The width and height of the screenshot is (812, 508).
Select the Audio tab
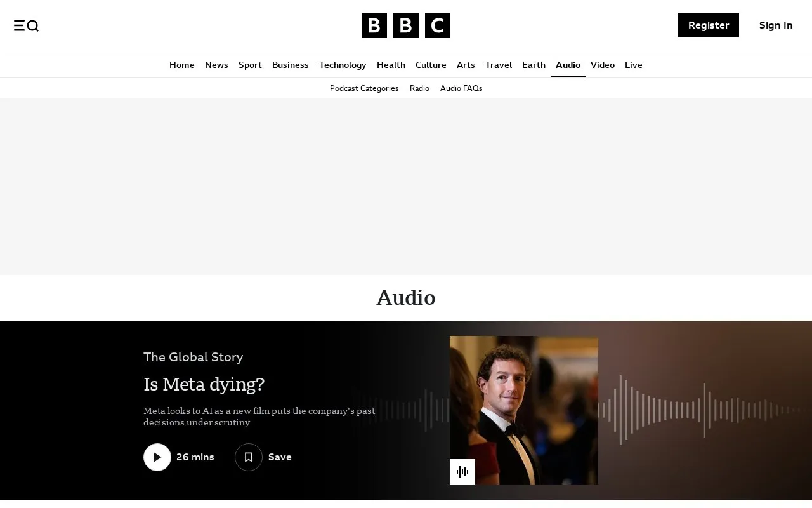click(x=568, y=65)
